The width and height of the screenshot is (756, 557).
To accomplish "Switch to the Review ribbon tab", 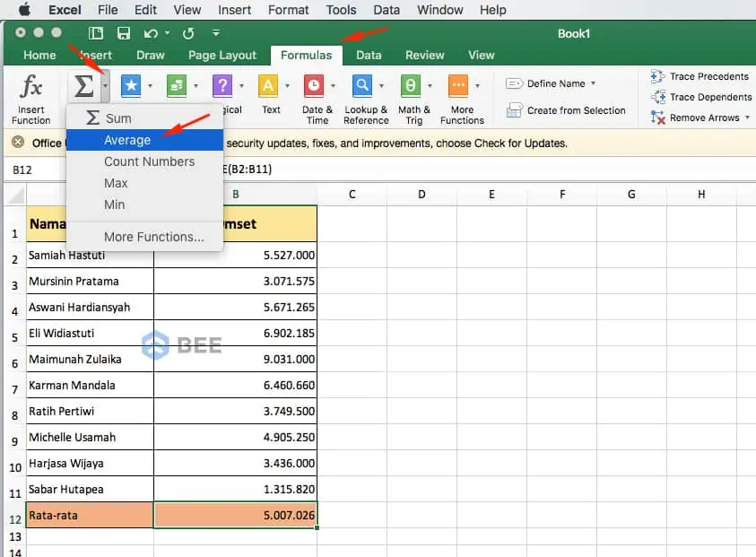I will 425,55.
